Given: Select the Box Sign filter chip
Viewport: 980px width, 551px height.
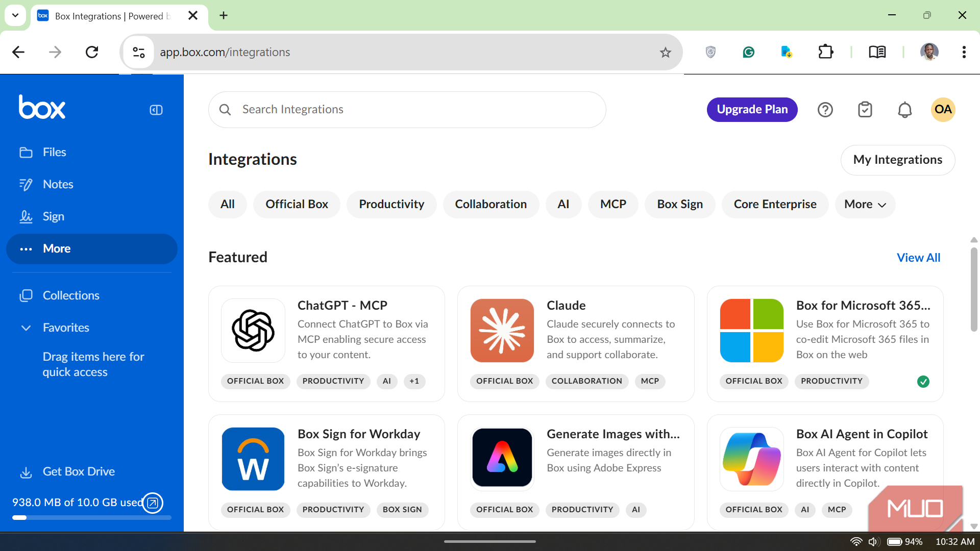Looking at the screenshot, I should 680,204.
